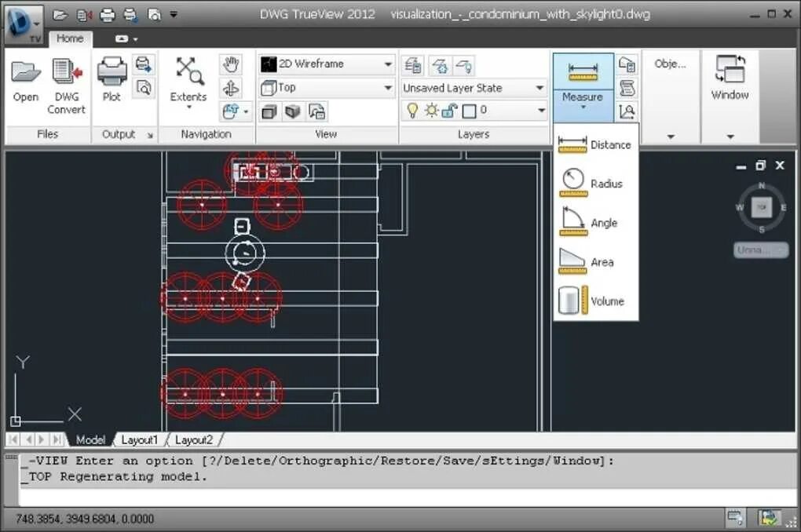Toggle the layer lightbulb on/off icon
The width and height of the screenshot is (801, 532).
click(x=412, y=110)
